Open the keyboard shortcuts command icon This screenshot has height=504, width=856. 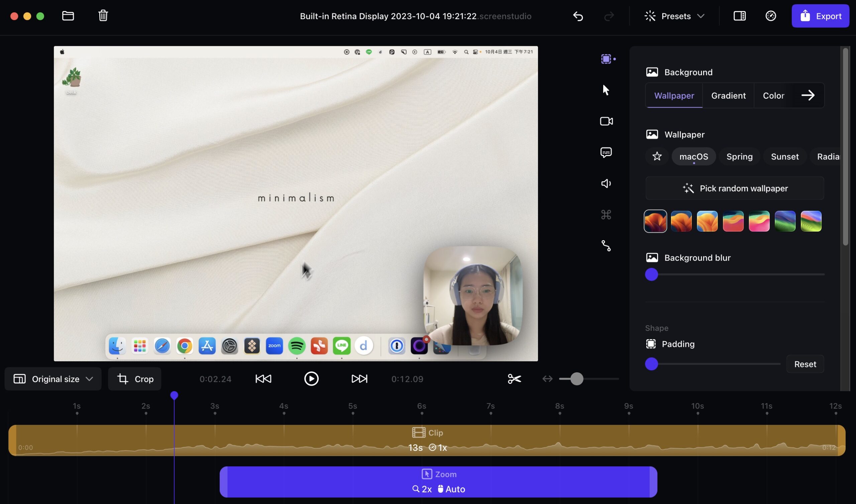(606, 215)
